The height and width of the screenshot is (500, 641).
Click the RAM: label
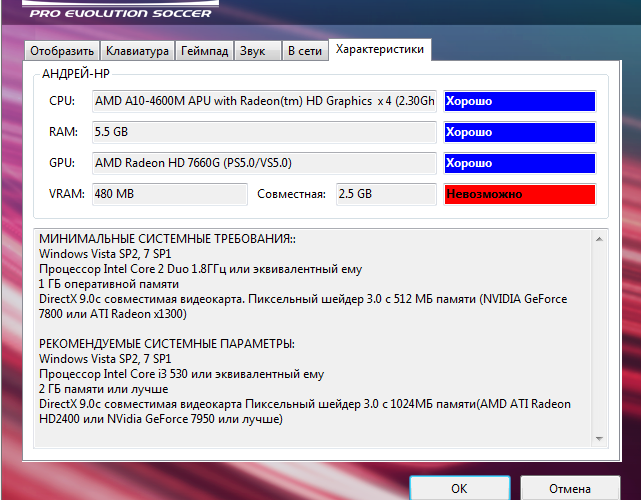coord(63,132)
